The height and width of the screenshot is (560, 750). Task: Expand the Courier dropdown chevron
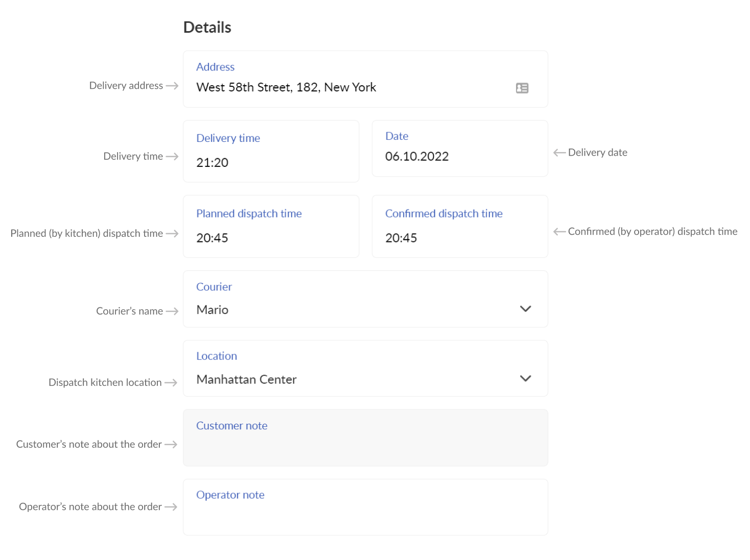[x=525, y=309]
